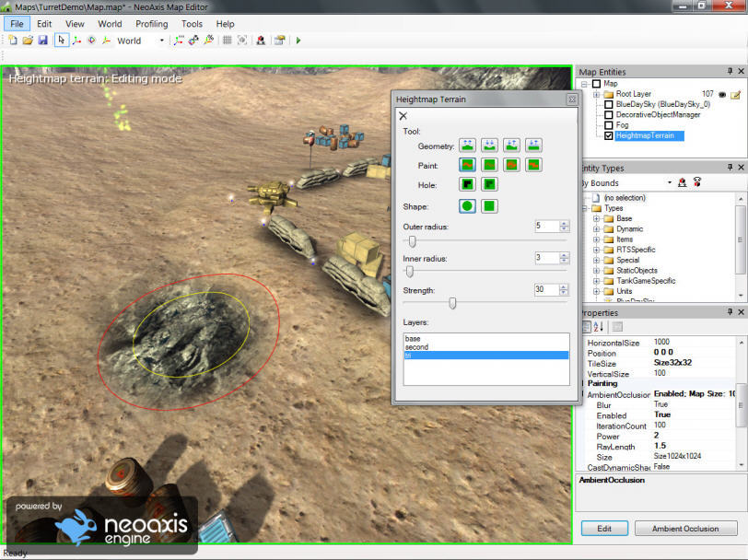Sort Properties alphabetically with A-Z icon
This screenshot has width=748, height=560.
(599, 327)
